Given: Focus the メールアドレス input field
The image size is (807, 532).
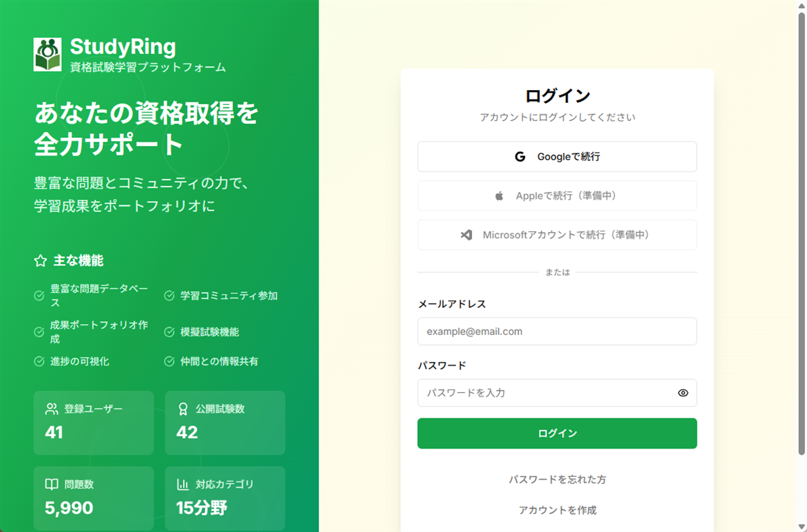Looking at the screenshot, I should coord(557,332).
